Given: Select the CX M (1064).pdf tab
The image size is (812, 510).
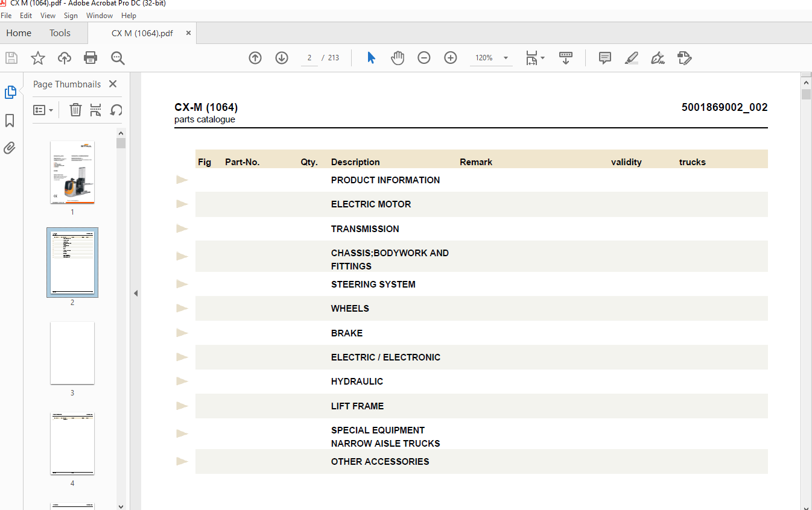Looking at the screenshot, I should pyautogui.click(x=142, y=33).
